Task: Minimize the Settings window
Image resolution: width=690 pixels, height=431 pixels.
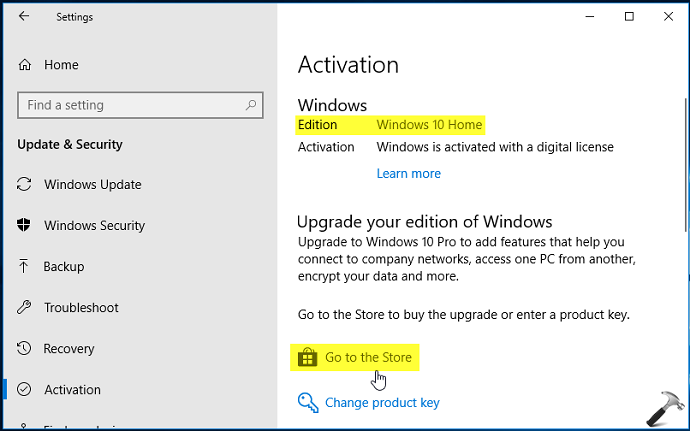Action: tap(590, 17)
